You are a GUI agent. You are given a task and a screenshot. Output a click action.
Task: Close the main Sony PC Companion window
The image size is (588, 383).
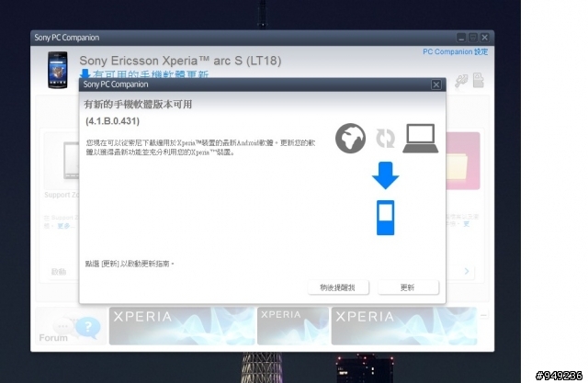pyautogui.click(x=484, y=38)
